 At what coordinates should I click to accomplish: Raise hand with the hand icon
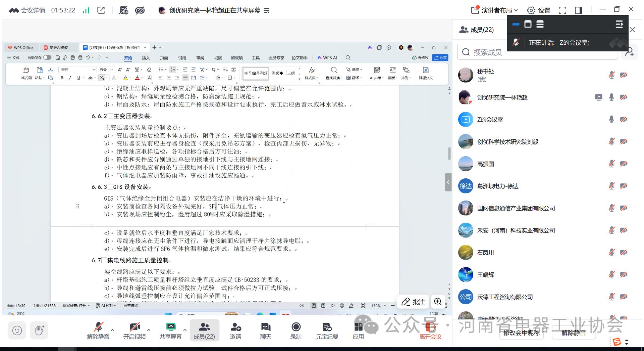click(39, 331)
